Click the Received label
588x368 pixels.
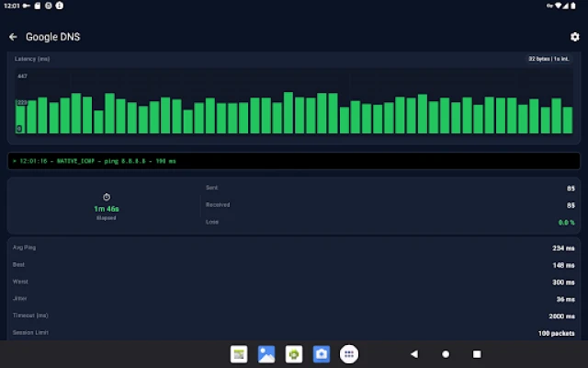coord(218,204)
